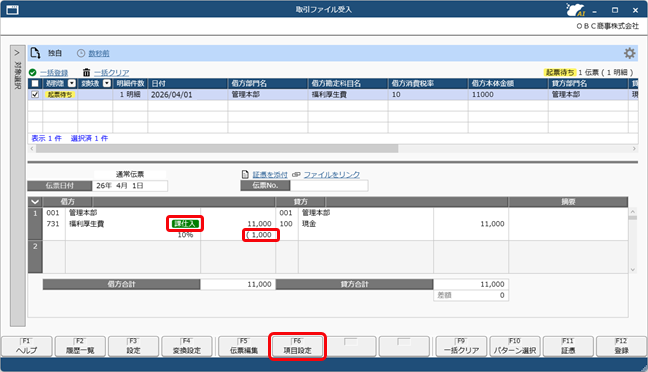
Task: Click the F11 証憑 button
Action: point(568,346)
